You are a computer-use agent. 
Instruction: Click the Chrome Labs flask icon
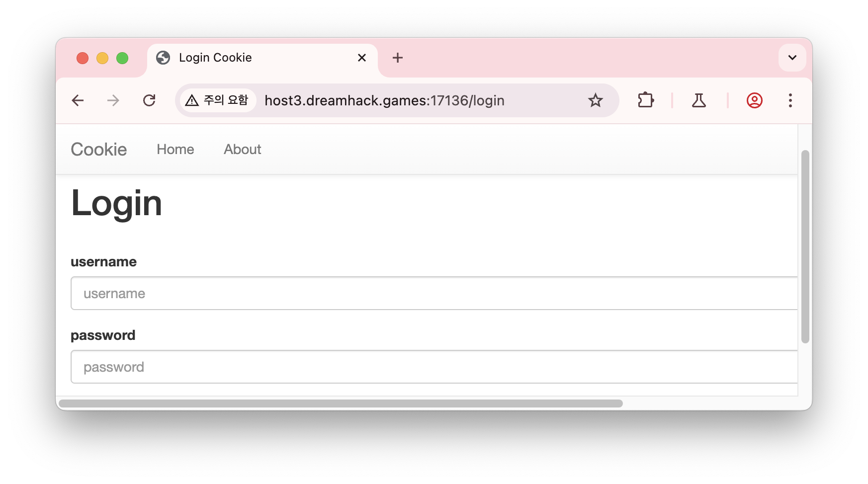[x=698, y=100]
